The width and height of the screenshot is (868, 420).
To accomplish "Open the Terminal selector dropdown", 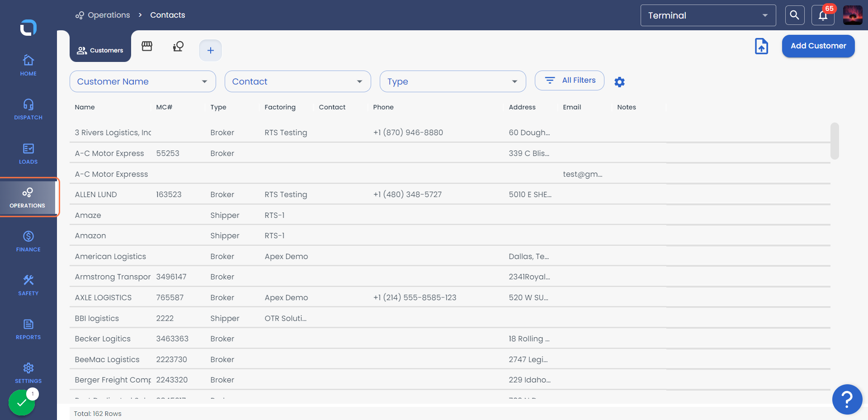I will [708, 15].
